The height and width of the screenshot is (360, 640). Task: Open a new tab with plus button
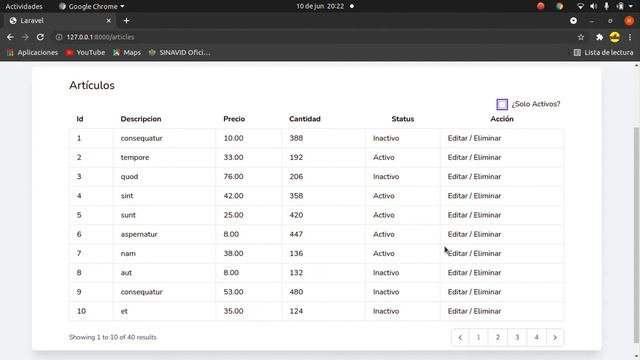pos(127,21)
